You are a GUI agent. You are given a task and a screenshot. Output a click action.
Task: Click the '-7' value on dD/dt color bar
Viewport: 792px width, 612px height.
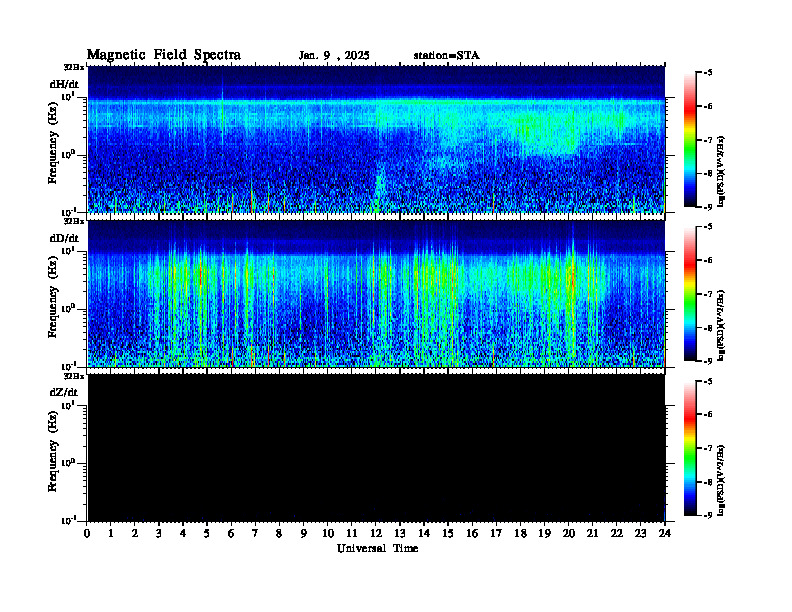(x=708, y=294)
